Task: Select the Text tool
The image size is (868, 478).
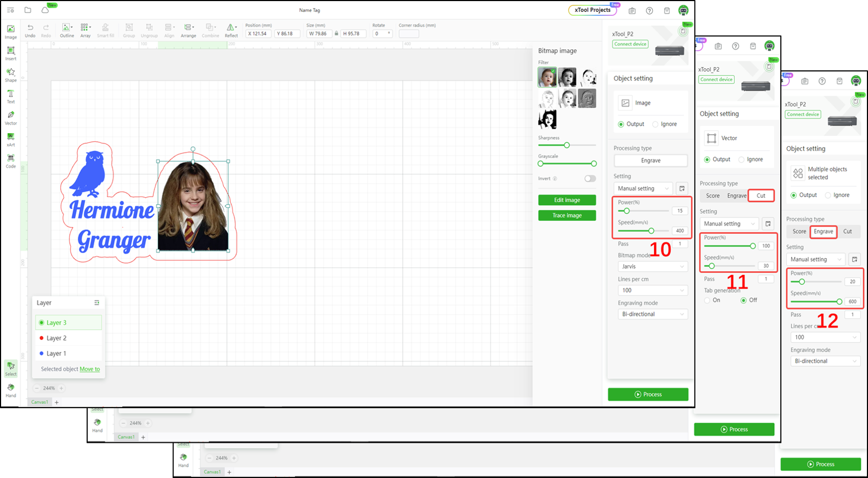Action: (11, 96)
